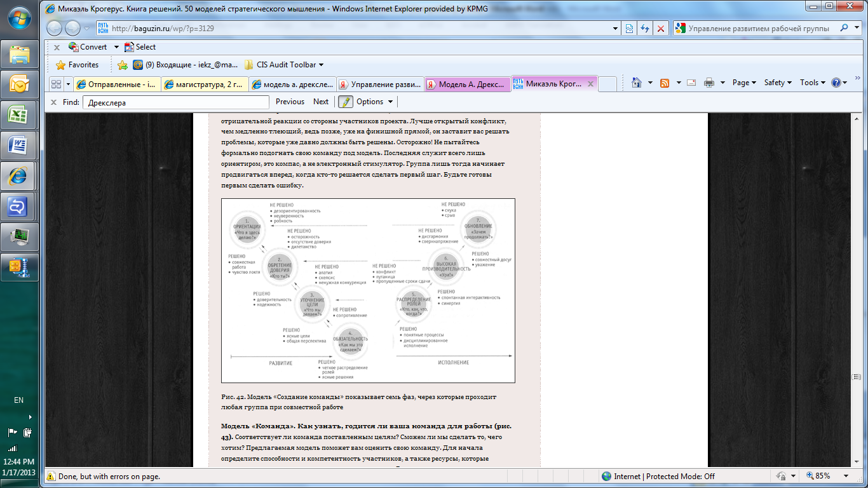Open Internet Explorer taskbar icon
868x488 pixels.
(20, 176)
